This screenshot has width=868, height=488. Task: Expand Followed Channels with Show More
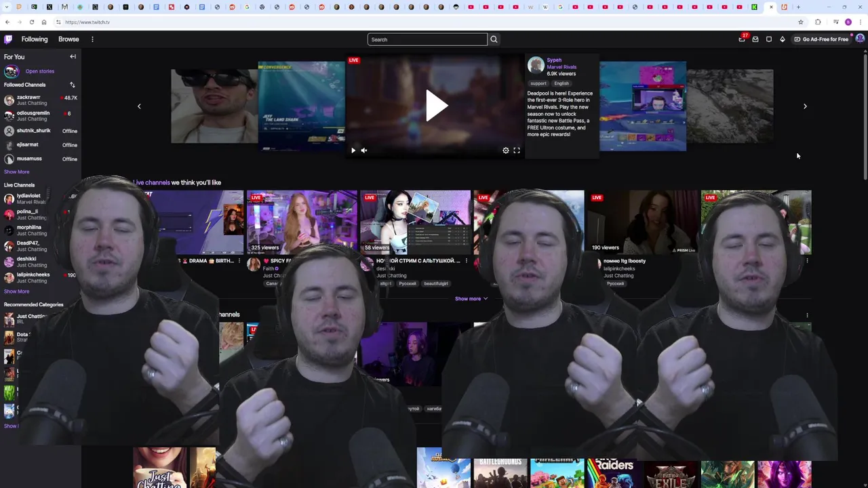17,171
